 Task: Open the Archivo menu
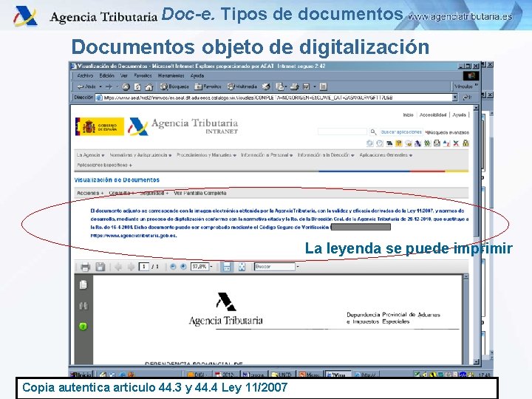tap(85, 75)
